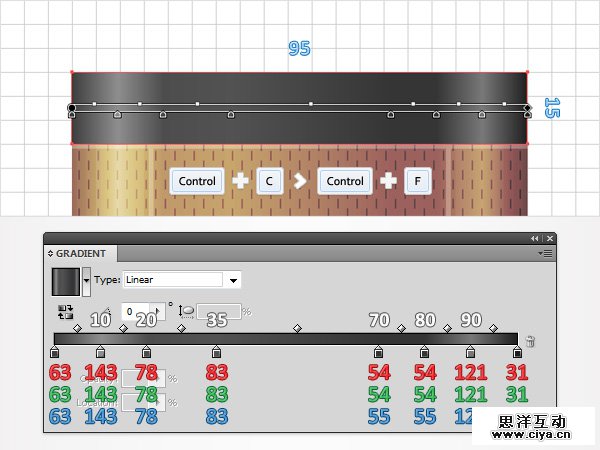600x450 pixels.
Task: Select the gradient stop below the 70 label
Action: pos(378,353)
